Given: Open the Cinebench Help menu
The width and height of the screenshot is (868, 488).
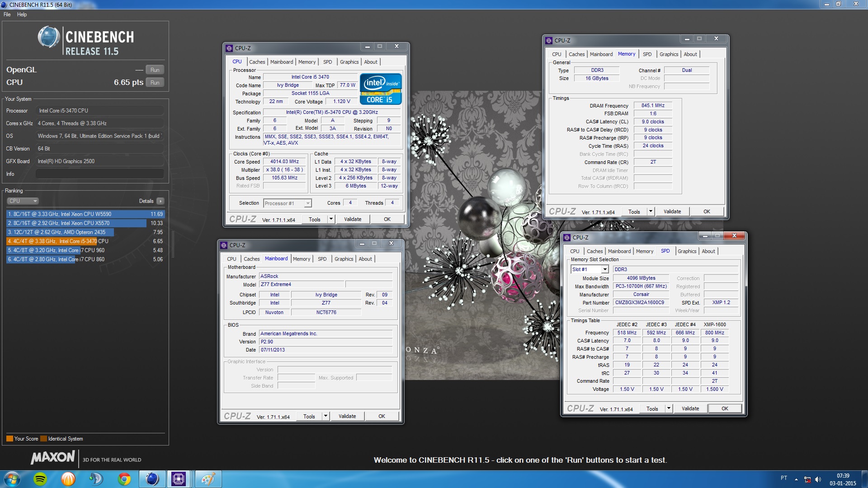Looking at the screenshot, I should click(x=22, y=14).
